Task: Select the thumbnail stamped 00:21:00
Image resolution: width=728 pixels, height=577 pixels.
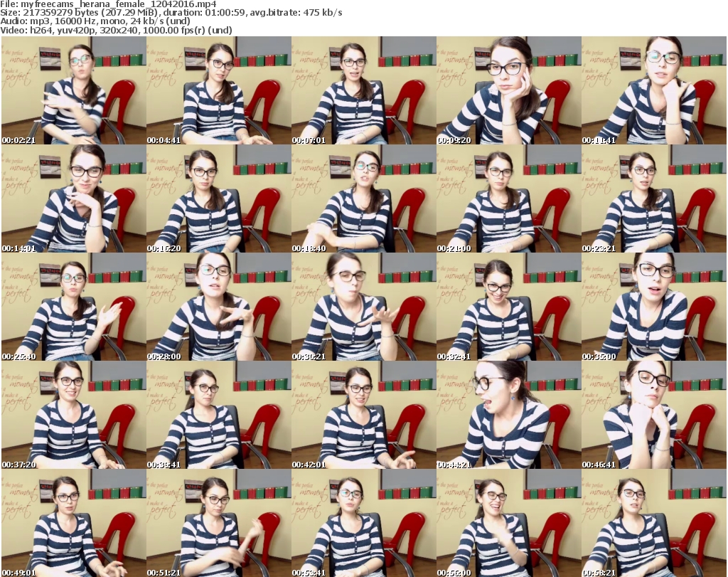Action: click(509, 198)
